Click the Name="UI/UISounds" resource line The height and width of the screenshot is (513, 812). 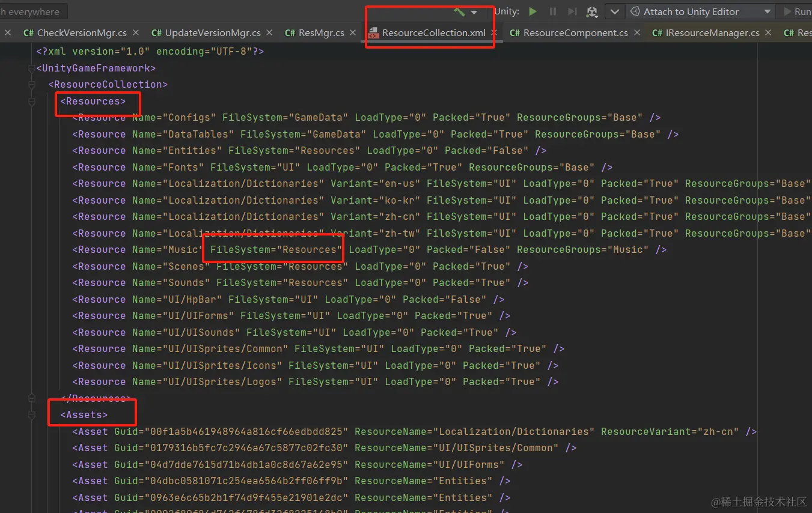click(x=295, y=333)
